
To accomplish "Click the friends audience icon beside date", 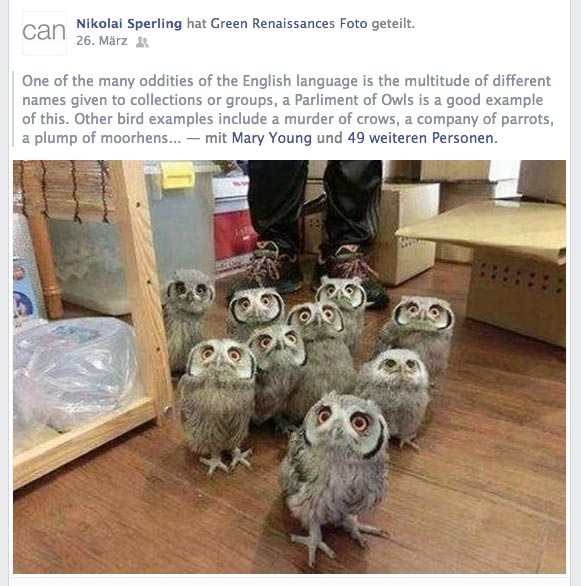I will [x=142, y=42].
